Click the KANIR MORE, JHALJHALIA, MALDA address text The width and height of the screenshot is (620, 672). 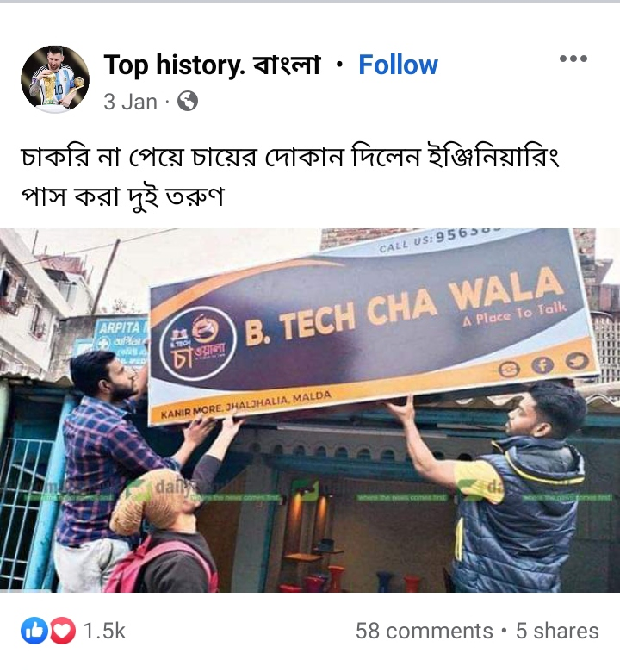[x=246, y=404]
